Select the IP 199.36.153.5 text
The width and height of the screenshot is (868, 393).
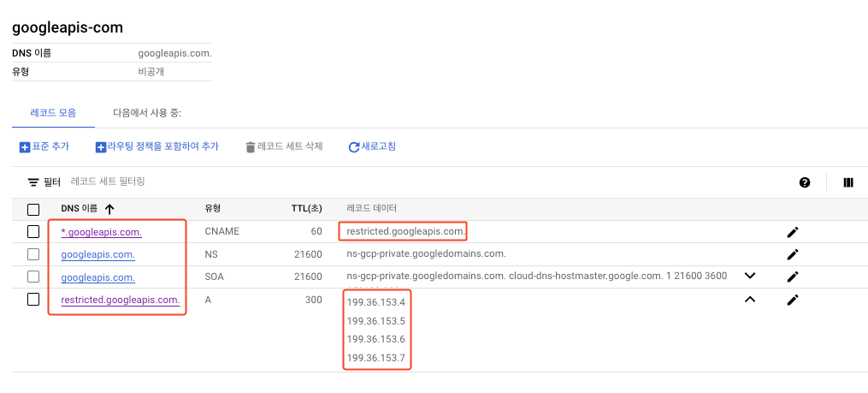pyautogui.click(x=376, y=321)
